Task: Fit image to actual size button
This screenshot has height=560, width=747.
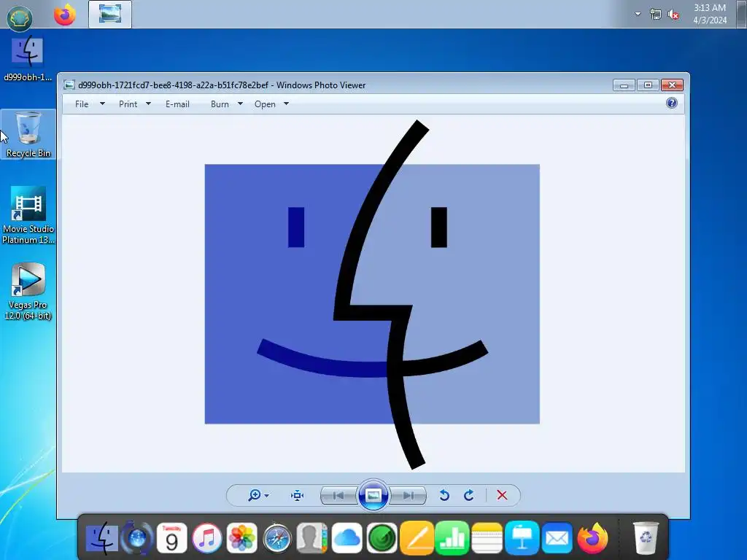Action: pos(298,496)
